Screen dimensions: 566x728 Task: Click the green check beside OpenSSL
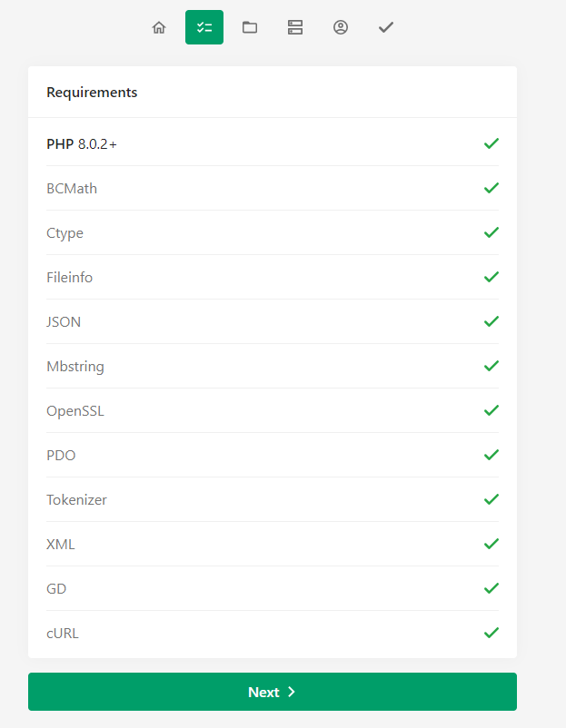pyautogui.click(x=492, y=410)
